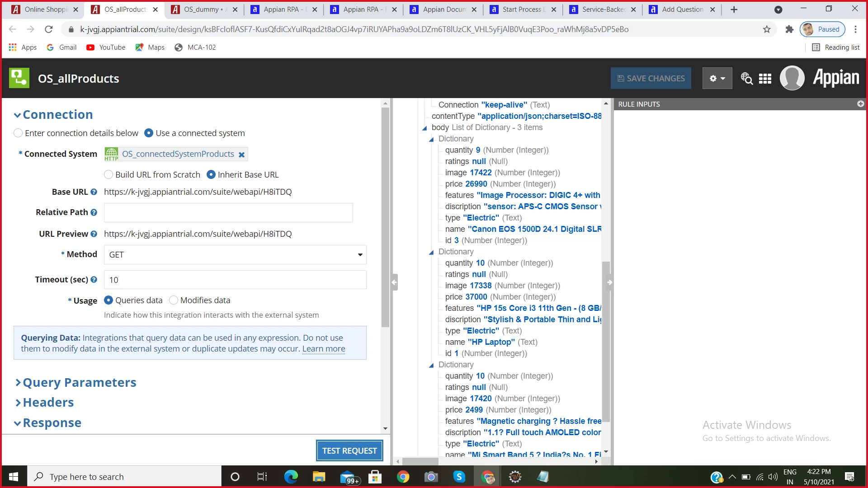Open Cortana circle on the taskbar
Image resolution: width=868 pixels, height=488 pixels.
coord(235,477)
